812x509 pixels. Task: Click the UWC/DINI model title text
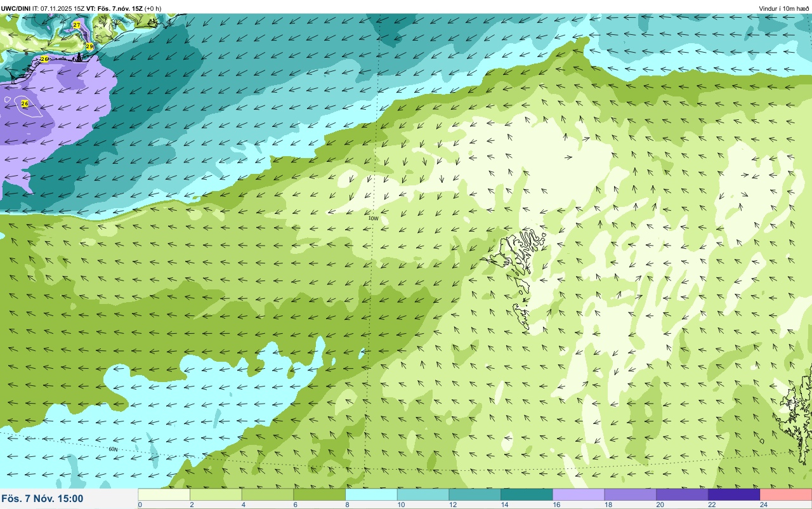click(x=15, y=8)
